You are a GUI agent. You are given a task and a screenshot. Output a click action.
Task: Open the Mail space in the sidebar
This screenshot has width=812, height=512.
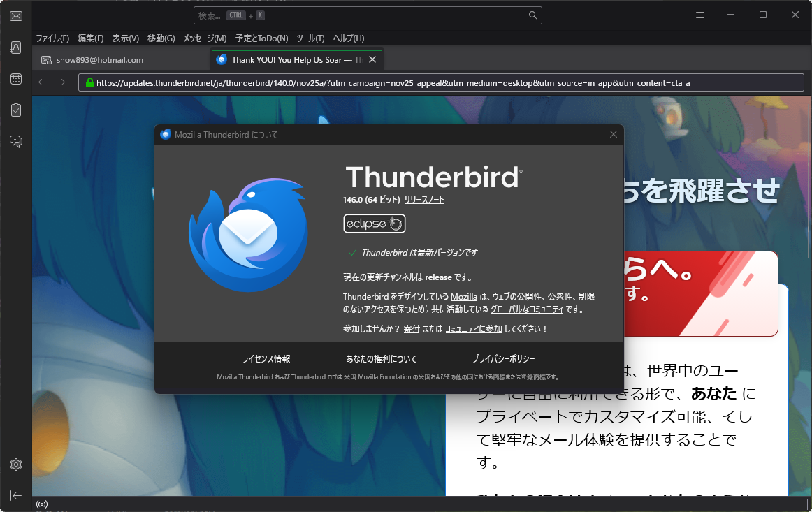pos(15,15)
